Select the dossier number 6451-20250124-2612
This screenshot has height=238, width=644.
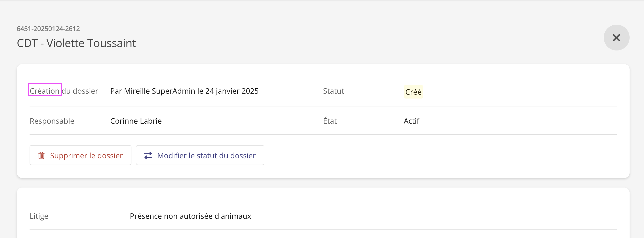pos(48,29)
